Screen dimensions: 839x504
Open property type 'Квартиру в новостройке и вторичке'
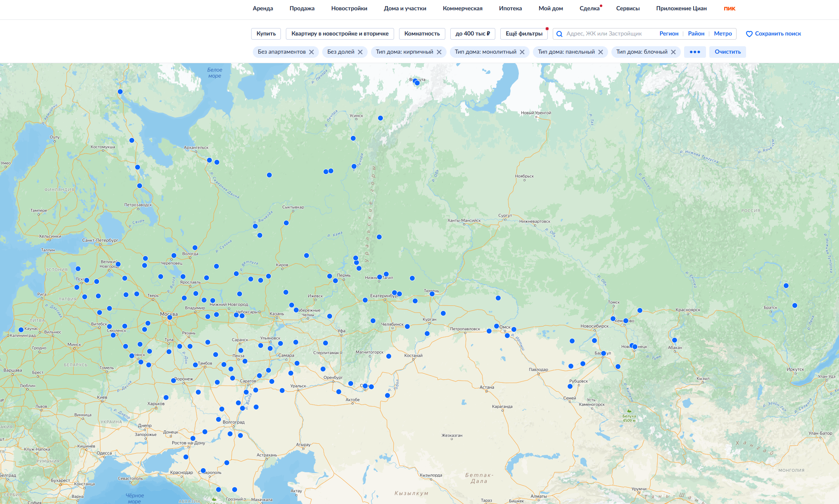click(340, 34)
